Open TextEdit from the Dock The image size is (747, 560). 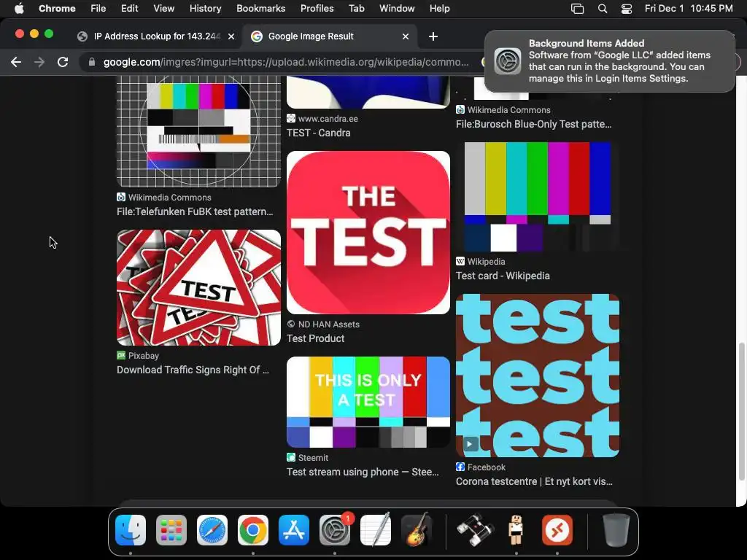[376, 530]
